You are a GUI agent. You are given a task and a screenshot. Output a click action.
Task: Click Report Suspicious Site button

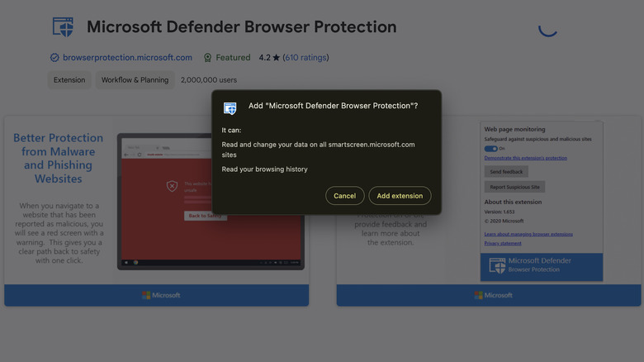pyautogui.click(x=514, y=187)
